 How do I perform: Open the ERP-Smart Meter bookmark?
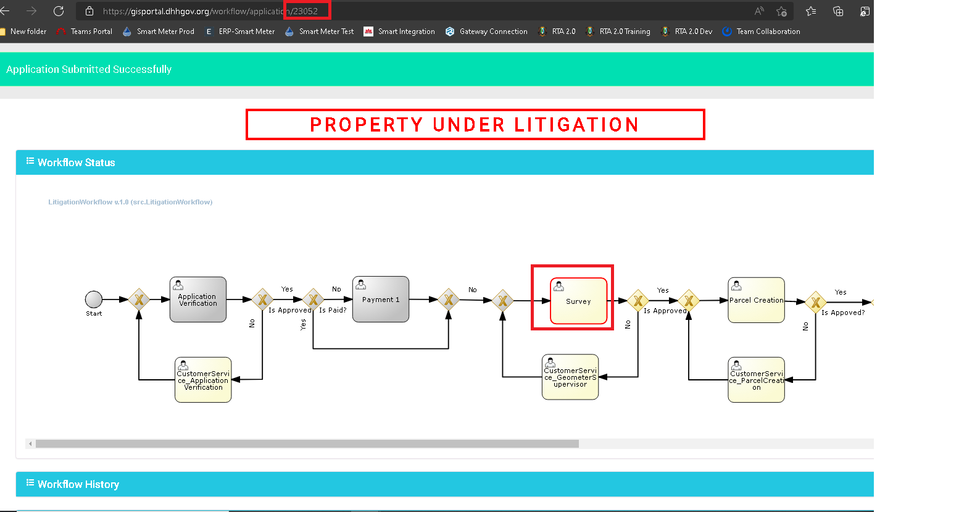click(x=240, y=31)
